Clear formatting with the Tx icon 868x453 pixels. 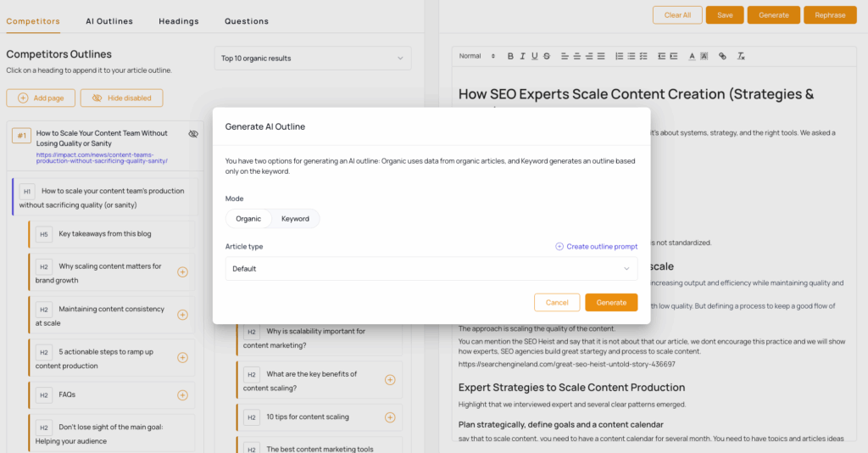coord(741,56)
